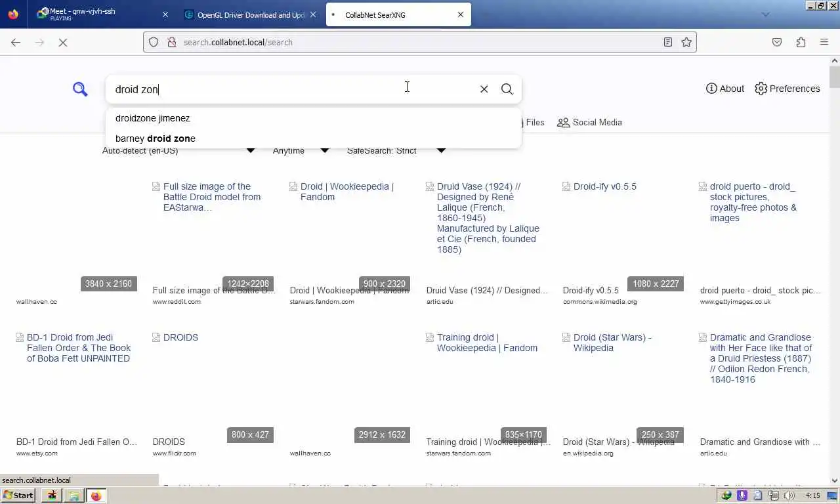Open Anytime time range dropdown
840x504 pixels.
click(301, 150)
